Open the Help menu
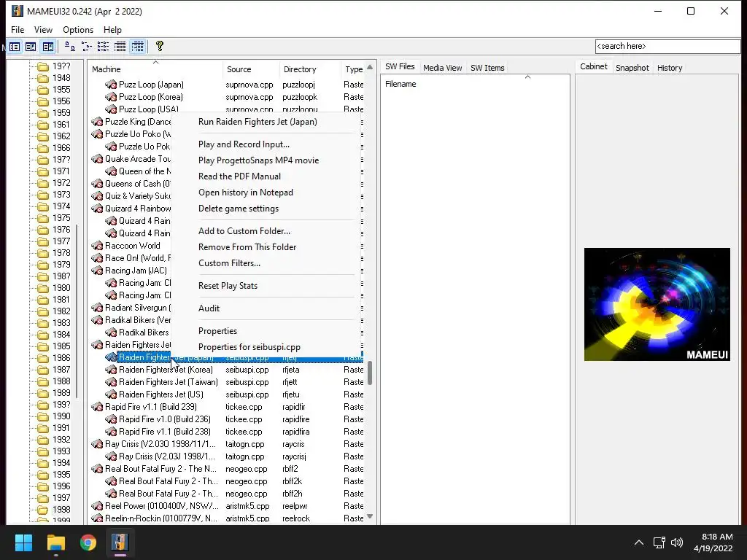 112,29
